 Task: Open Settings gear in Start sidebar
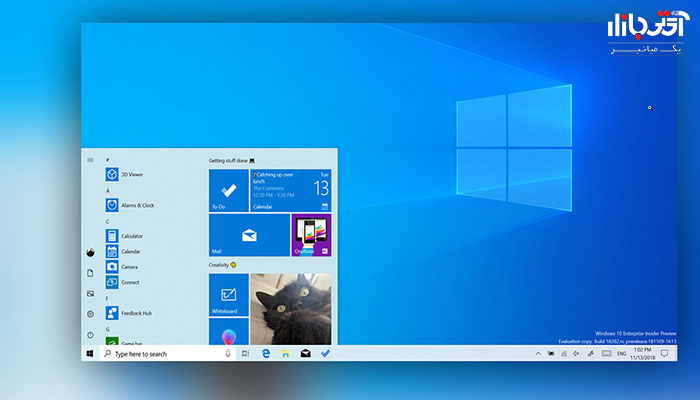(90, 314)
